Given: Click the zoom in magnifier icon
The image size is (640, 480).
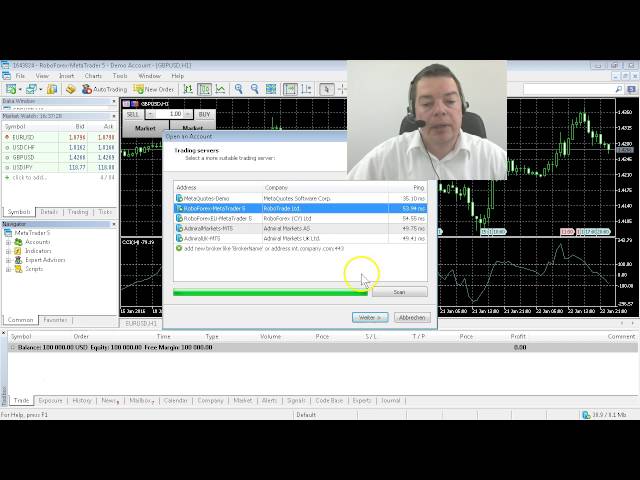Looking at the screenshot, I should tap(239, 89).
